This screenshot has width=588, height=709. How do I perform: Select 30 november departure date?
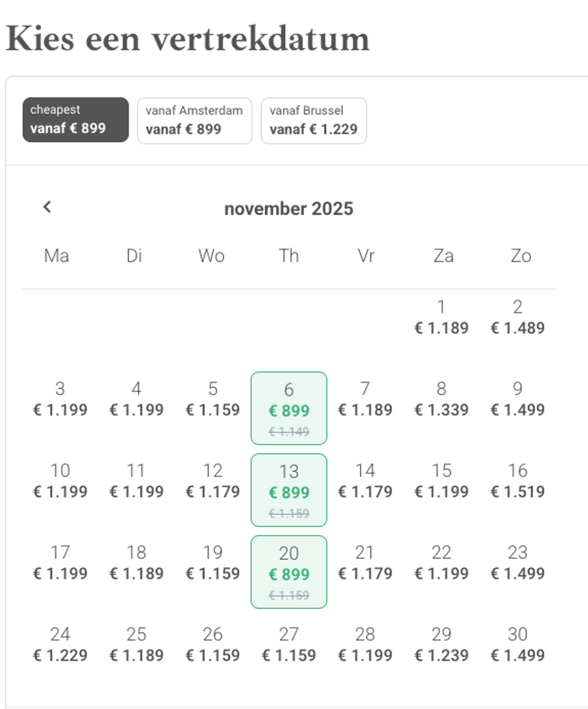[518, 645]
